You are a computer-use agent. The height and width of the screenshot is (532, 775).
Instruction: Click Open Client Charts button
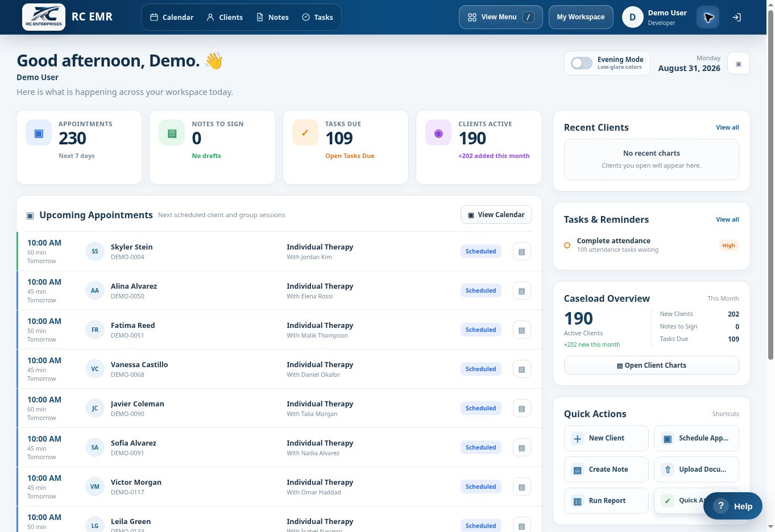[651, 365]
